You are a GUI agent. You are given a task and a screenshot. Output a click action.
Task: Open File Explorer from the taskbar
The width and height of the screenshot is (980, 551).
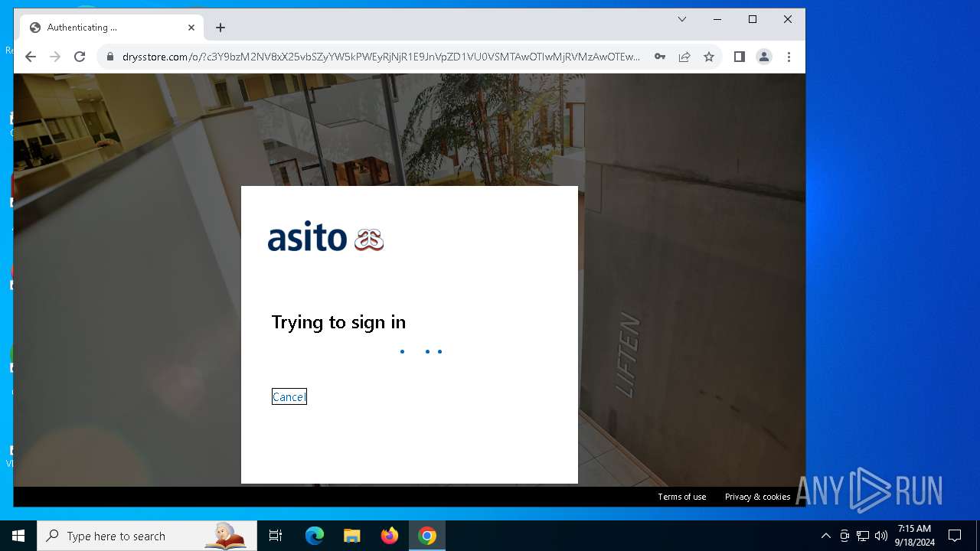click(x=351, y=536)
